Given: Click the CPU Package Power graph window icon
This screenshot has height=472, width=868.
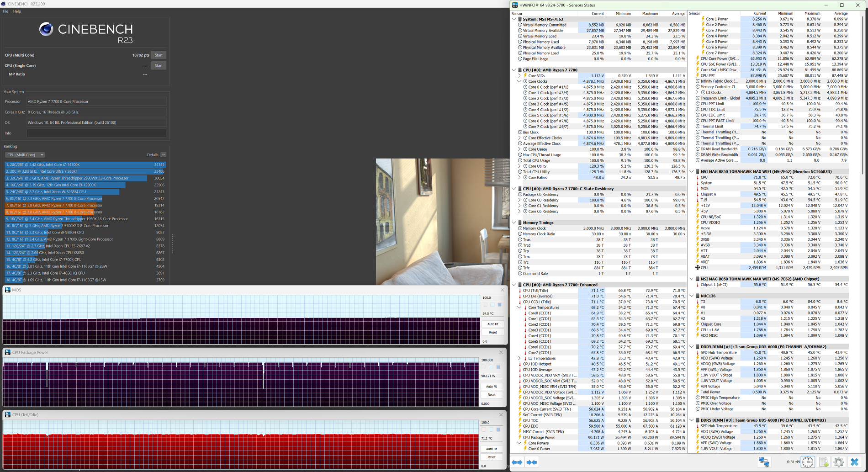Looking at the screenshot, I should pos(8,352).
